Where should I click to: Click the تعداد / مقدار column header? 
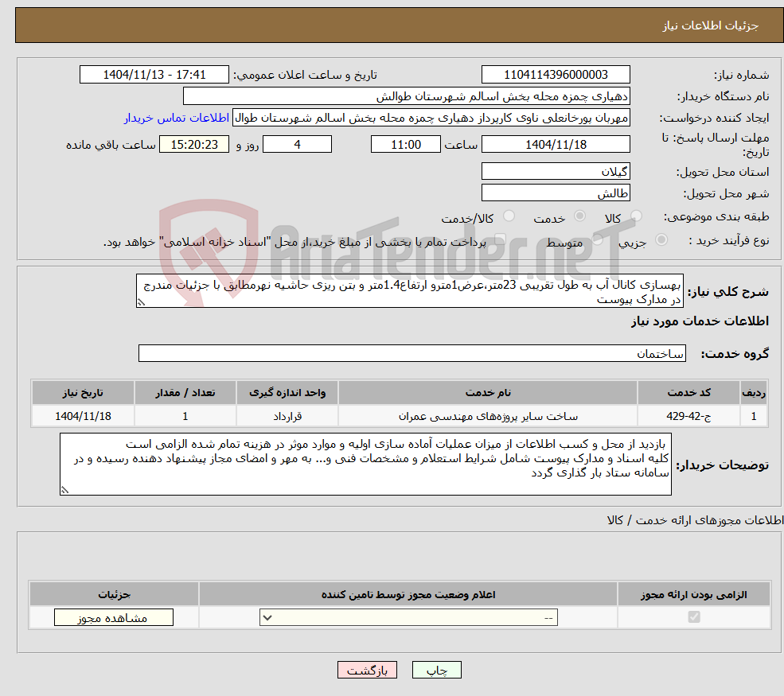pyautogui.click(x=185, y=393)
